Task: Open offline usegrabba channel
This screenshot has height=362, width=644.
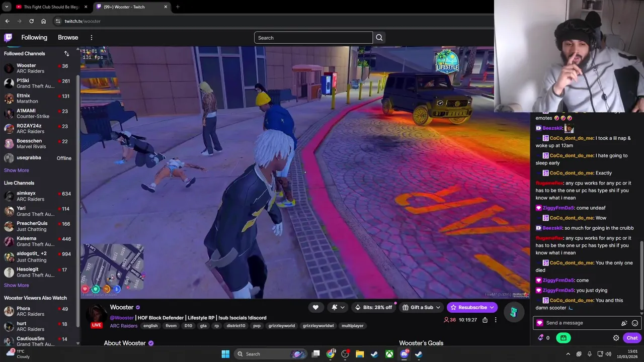Action: click(38, 158)
